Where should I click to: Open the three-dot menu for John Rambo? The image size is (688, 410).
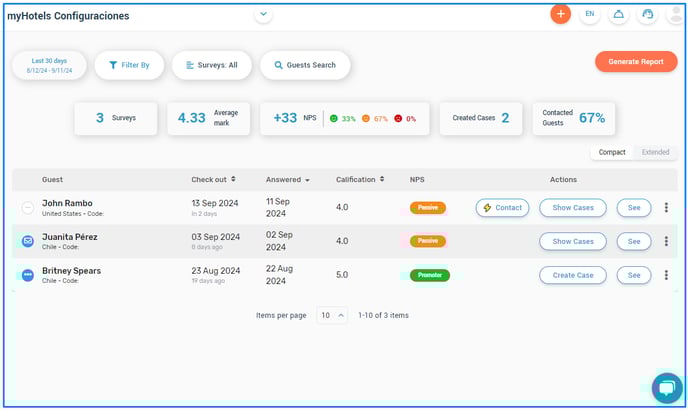[666, 208]
